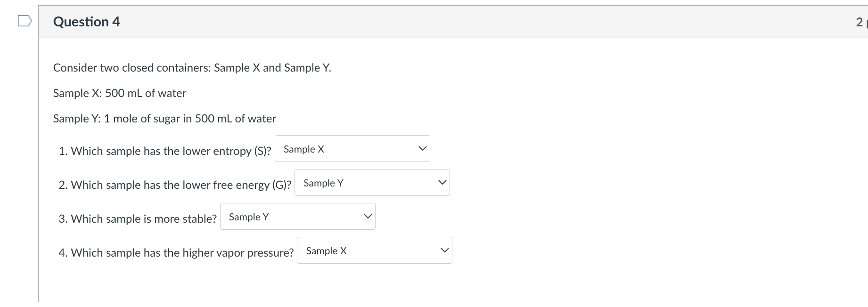Click the chevron on the Sample X vapor pressure selector
The width and height of the screenshot is (868, 307).
[443, 249]
